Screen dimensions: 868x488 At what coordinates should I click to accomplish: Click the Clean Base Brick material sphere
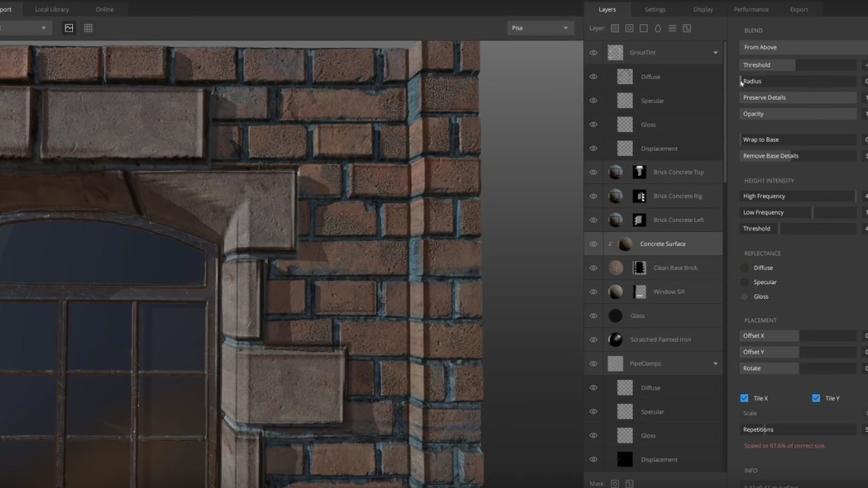pyautogui.click(x=616, y=267)
